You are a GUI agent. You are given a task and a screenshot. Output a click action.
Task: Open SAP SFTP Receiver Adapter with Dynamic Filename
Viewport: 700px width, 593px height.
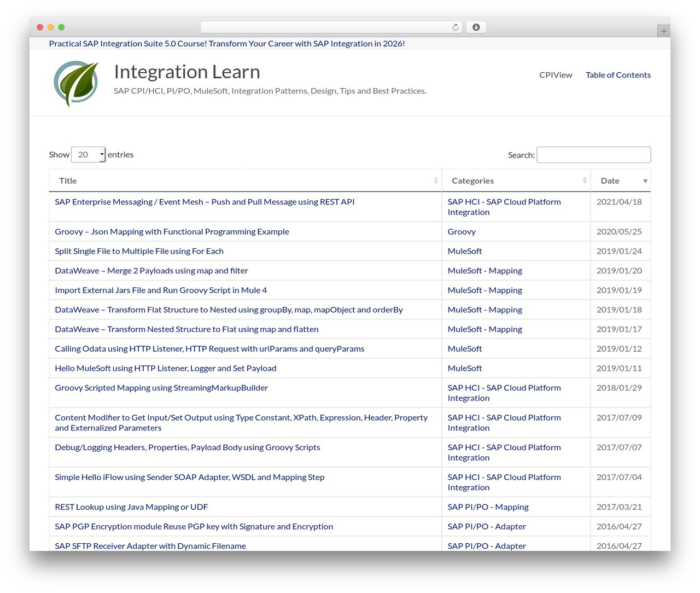[150, 546]
